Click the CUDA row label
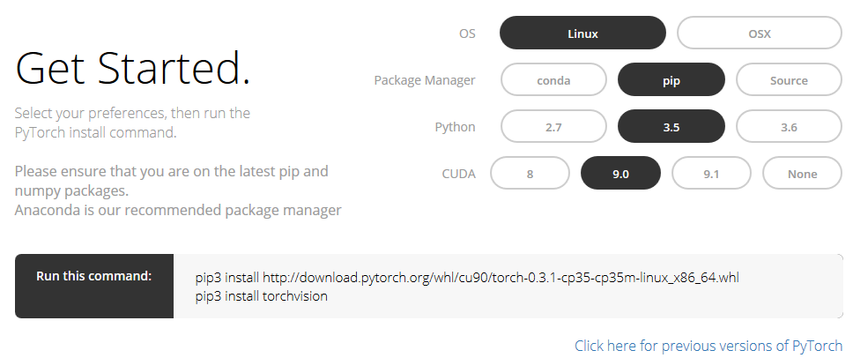 coord(458,174)
